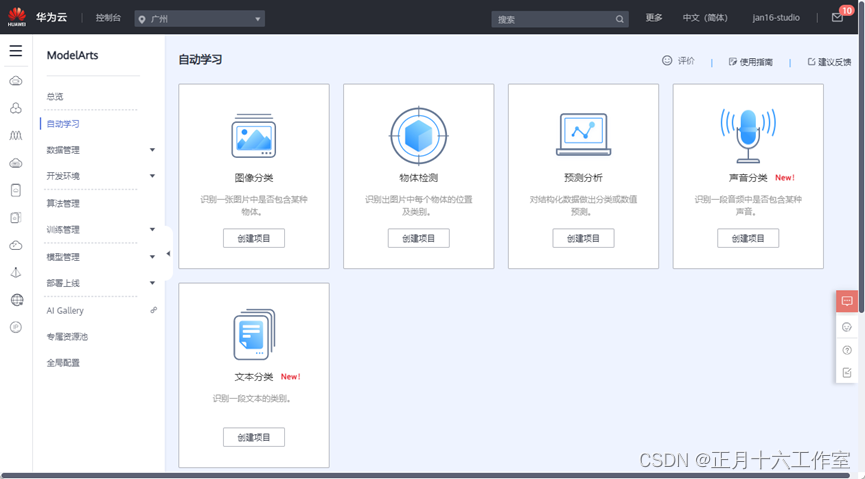This screenshot has width=865, height=479.
Task: Open the jan16-studio account menu
Action: point(776,18)
